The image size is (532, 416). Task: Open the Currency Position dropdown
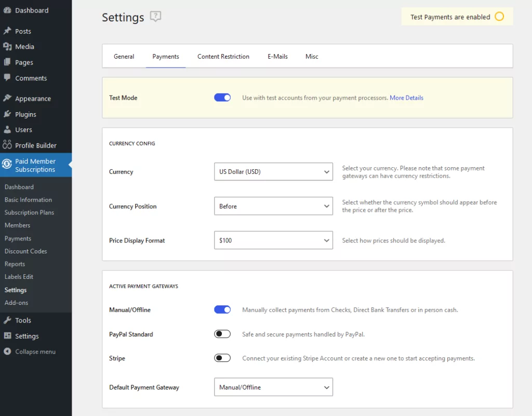tap(273, 206)
